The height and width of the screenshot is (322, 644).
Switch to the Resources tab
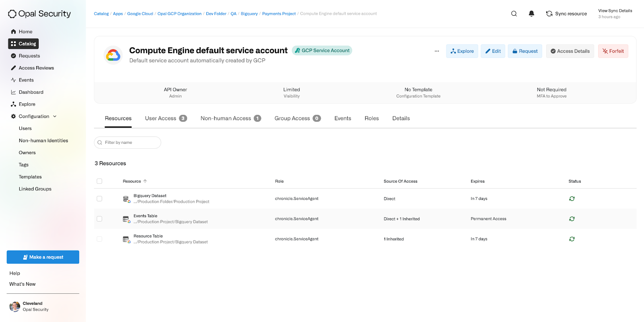pyautogui.click(x=118, y=118)
